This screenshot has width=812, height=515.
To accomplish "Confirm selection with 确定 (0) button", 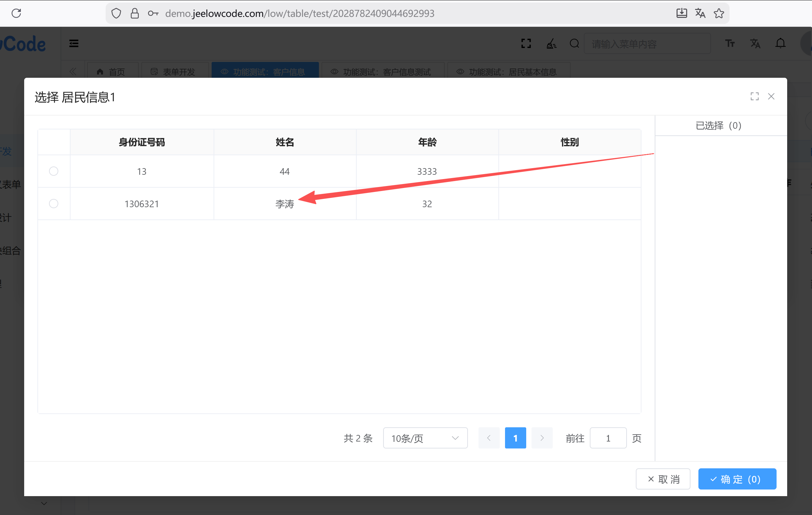I will (737, 479).
